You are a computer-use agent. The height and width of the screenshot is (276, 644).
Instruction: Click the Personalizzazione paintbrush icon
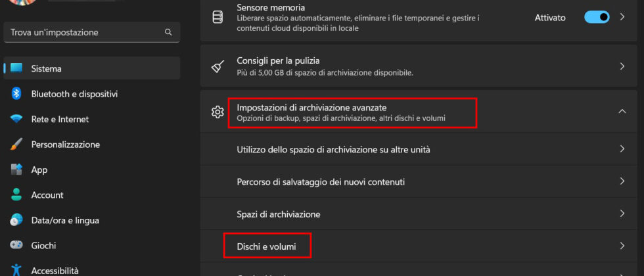[x=17, y=145]
